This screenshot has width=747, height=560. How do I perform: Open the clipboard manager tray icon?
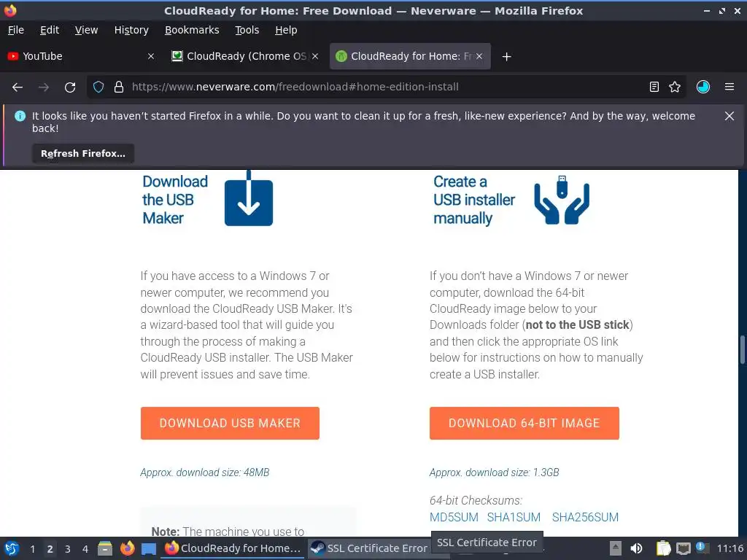(x=662, y=548)
